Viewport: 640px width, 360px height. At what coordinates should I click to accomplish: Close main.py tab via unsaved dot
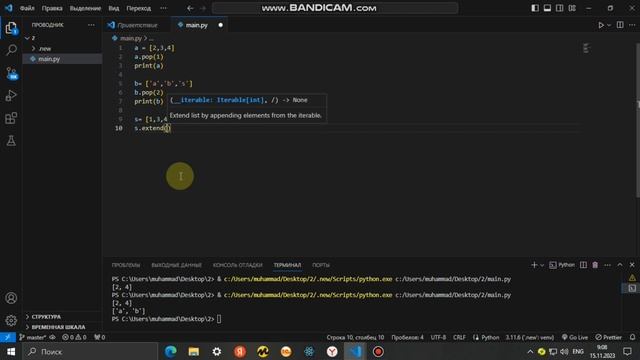tap(220, 25)
